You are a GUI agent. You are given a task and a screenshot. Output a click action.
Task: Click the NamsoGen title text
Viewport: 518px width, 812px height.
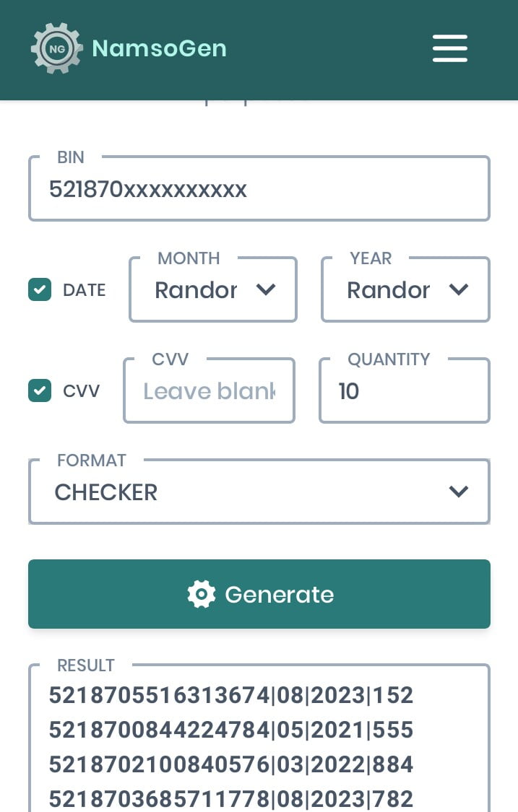159,48
